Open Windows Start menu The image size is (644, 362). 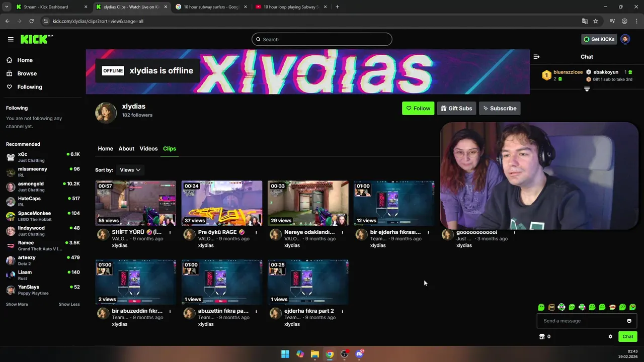pos(285,354)
